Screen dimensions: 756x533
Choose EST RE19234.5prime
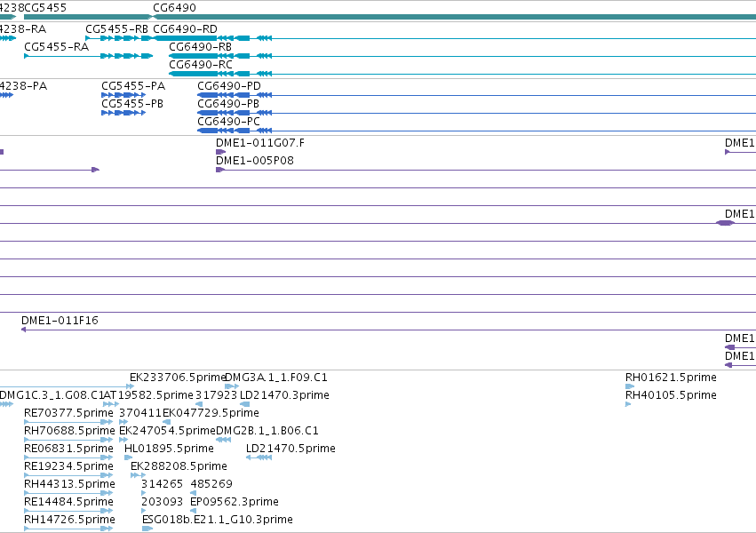pos(68,475)
